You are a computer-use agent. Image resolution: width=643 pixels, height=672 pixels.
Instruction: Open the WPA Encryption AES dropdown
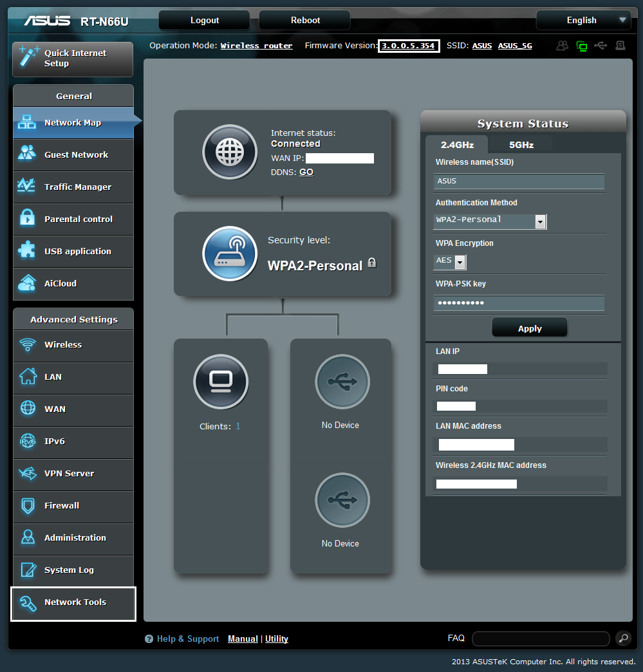tap(450, 261)
